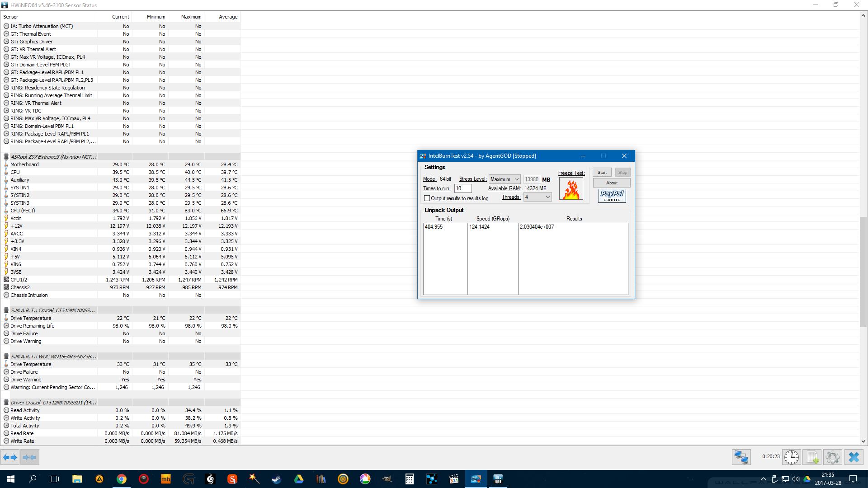Select the Auxiliary temperature row
Image resolution: width=868 pixels, height=488 pixels.
[x=121, y=180]
